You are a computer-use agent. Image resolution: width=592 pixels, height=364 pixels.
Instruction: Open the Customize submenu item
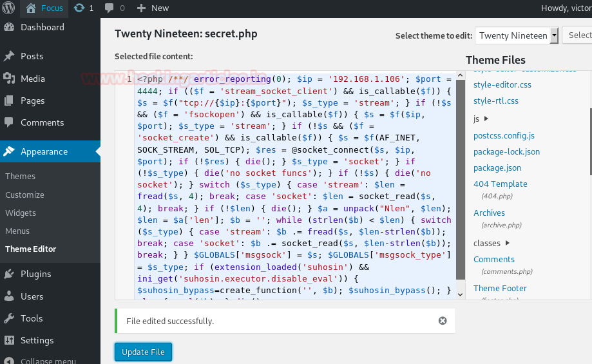pos(24,195)
